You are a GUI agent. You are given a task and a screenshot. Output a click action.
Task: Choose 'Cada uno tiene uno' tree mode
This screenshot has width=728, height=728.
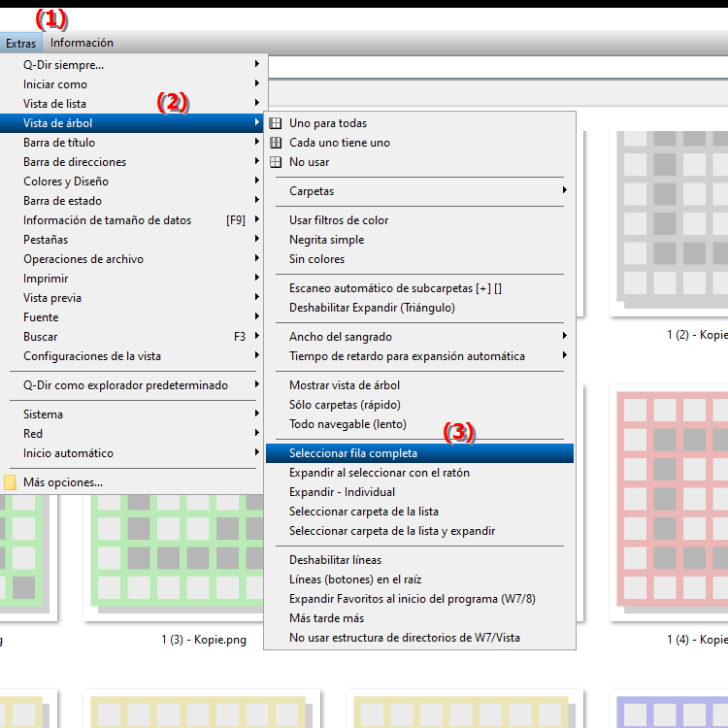[x=419, y=143]
